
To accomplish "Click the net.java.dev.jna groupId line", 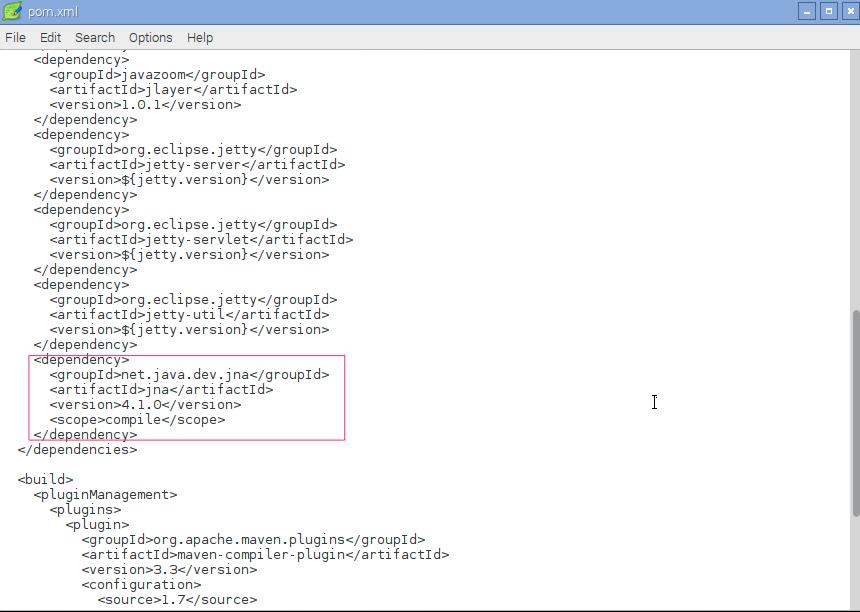I will coord(189,375).
